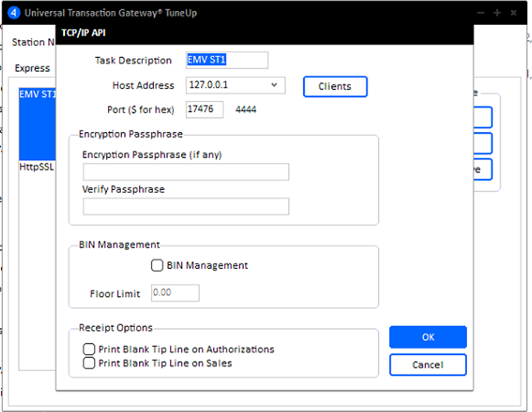Enable the BIN Management checkbox
Image resolution: width=532 pixels, height=412 pixels.
coord(157,266)
